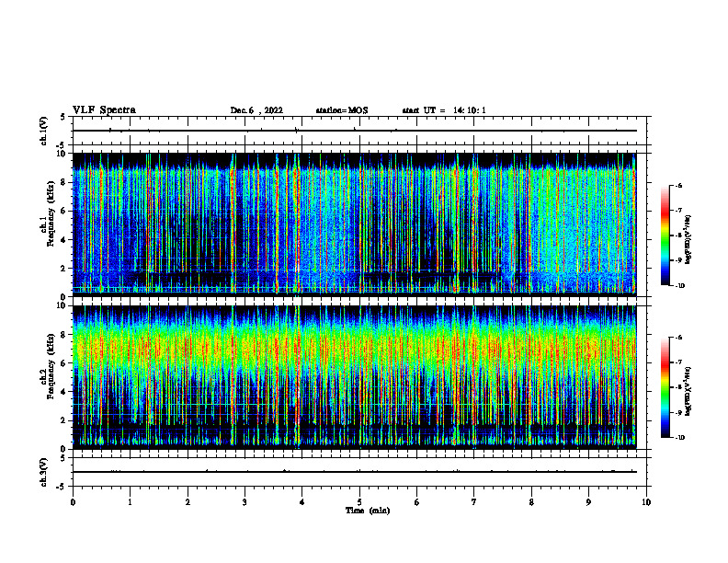The height and width of the screenshot is (563, 728).
Task: Click the ch.1 voltage waveform trace
Action: click(354, 131)
